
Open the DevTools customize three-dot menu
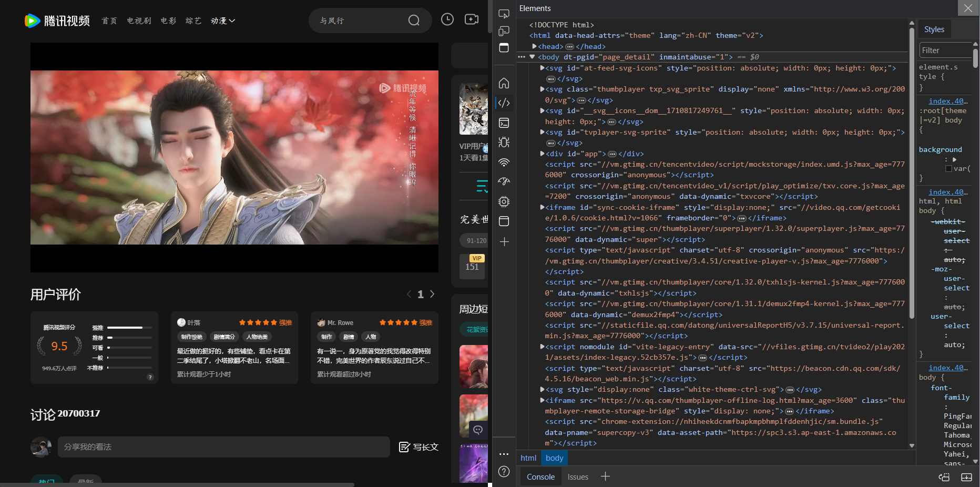point(504,454)
